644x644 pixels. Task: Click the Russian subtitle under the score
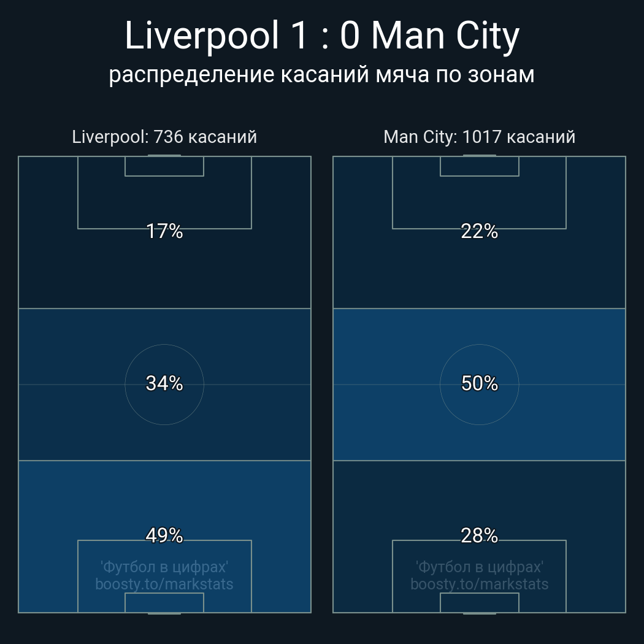pyautogui.click(x=322, y=75)
